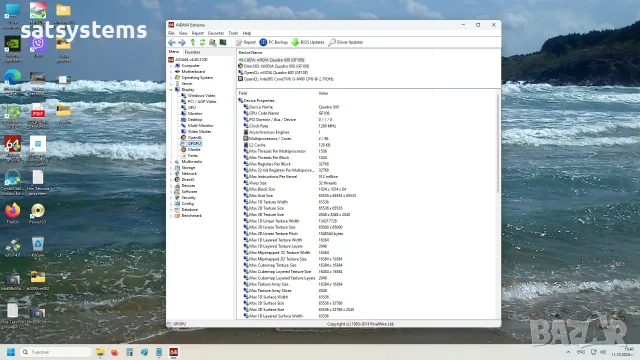Click the Back arrow in AIDA64 toolbar
Screen dimensions: 640x360
[172, 42]
